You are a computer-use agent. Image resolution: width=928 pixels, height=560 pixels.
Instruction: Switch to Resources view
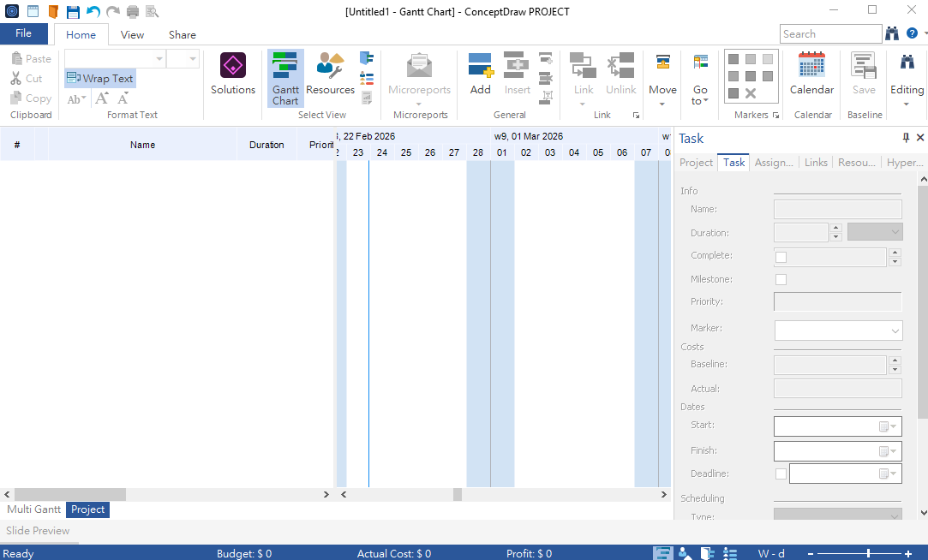pyautogui.click(x=330, y=74)
